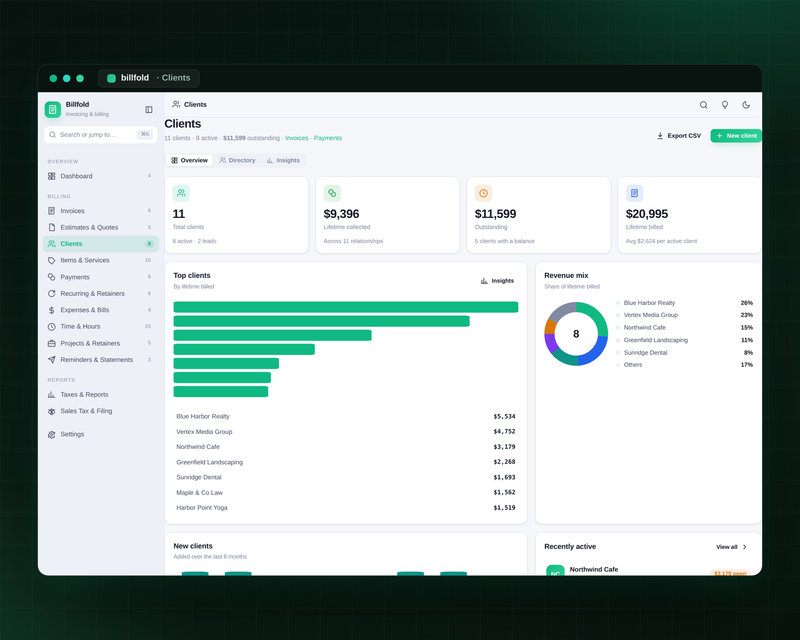Click the New client button
Image resolution: width=800 pixels, height=640 pixels.
pos(736,136)
